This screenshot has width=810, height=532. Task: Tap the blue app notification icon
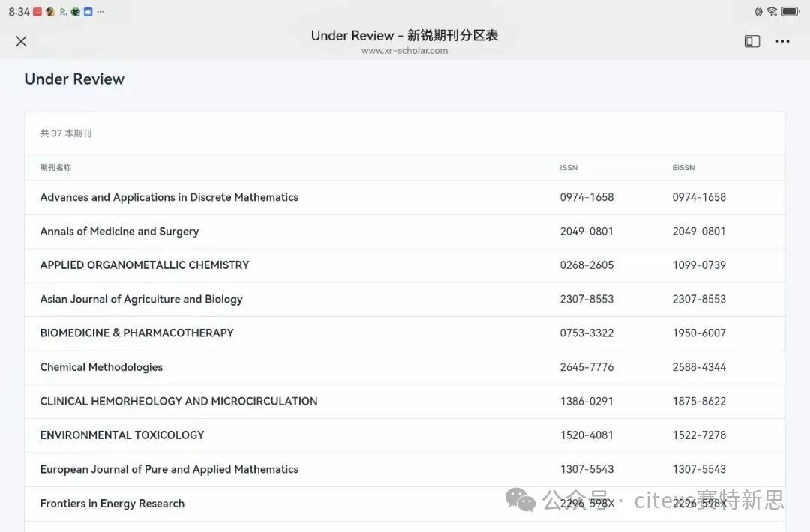click(88, 12)
